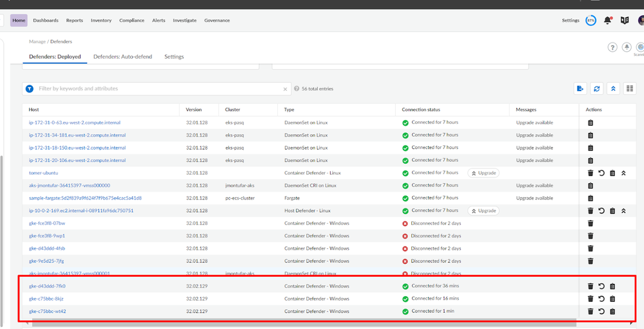Click the filter funnel icon in search box
Screen dimensions: 644x329
pos(30,89)
